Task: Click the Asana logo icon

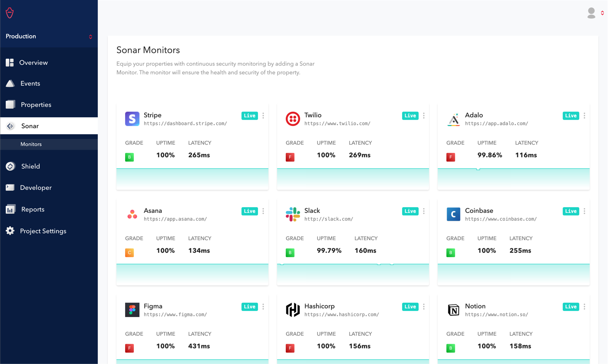Action: click(132, 214)
